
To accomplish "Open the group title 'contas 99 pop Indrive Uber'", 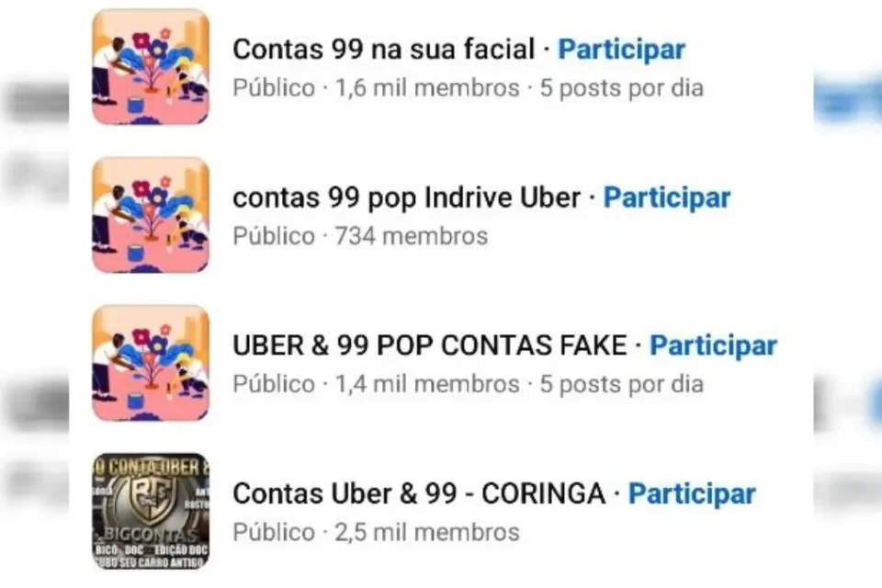I will point(407,198).
